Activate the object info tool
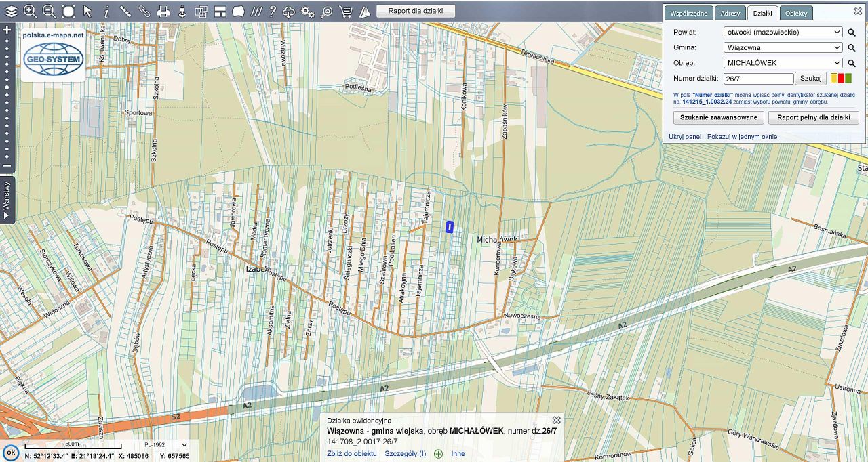Screen dimensions: 868x462 point(106,11)
